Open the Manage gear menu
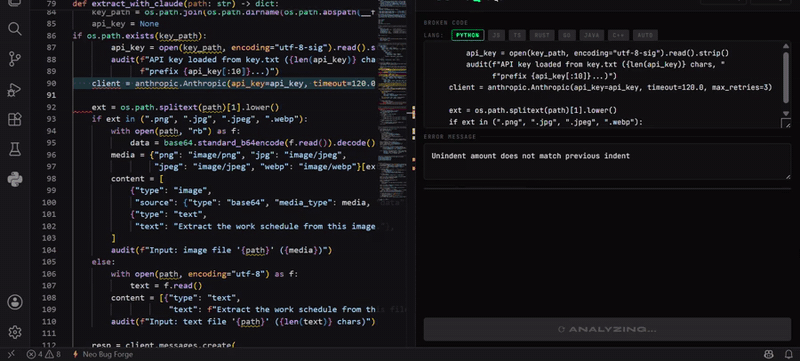 15,332
